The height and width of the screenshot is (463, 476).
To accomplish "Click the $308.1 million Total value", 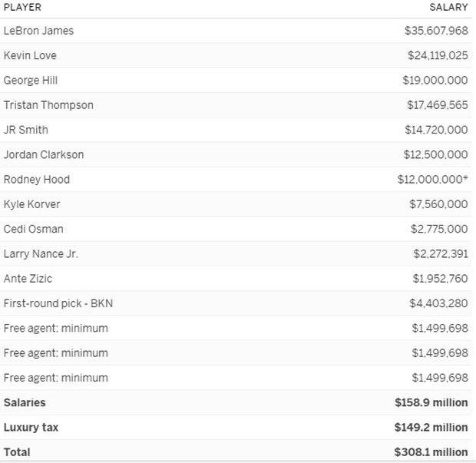I will click(x=431, y=452).
